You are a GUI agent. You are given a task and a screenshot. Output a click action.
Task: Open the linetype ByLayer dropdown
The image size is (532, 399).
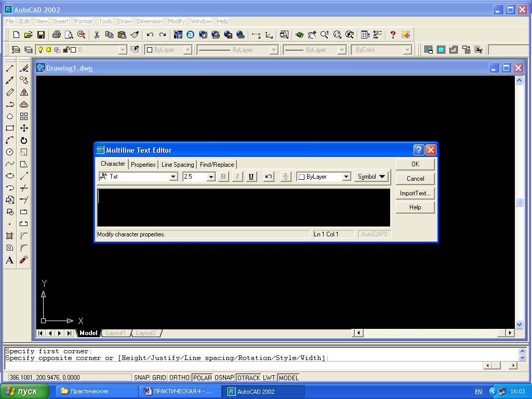274,50
